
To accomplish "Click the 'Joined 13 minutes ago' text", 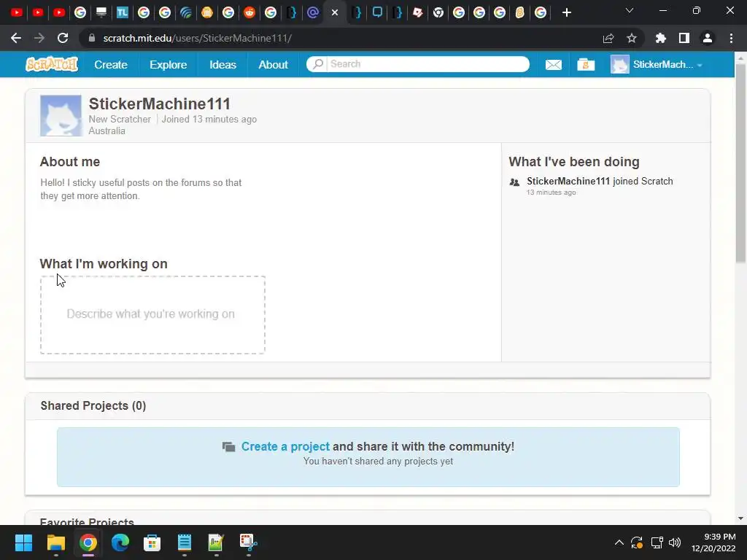I will pos(209,119).
